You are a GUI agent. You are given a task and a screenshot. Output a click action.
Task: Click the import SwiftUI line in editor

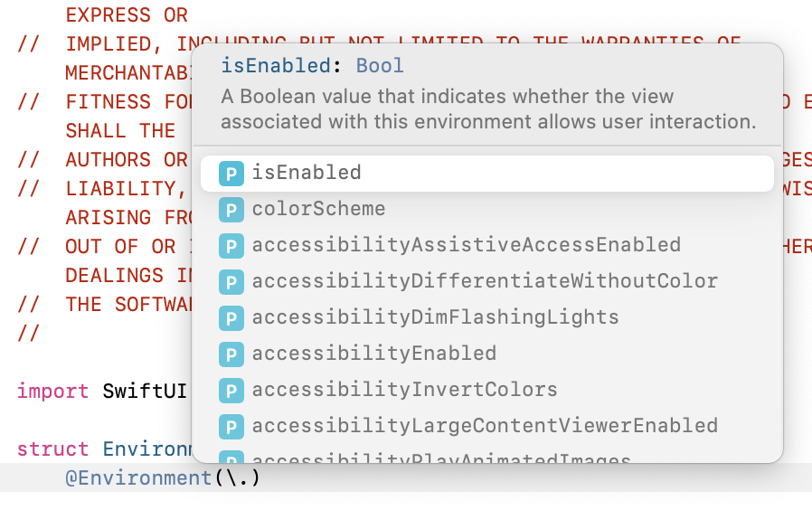tap(102, 391)
